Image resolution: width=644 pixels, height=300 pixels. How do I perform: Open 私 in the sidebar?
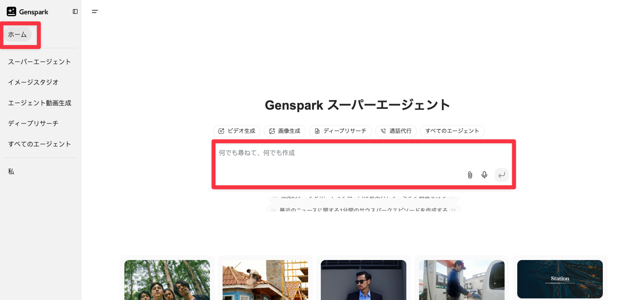click(x=11, y=171)
